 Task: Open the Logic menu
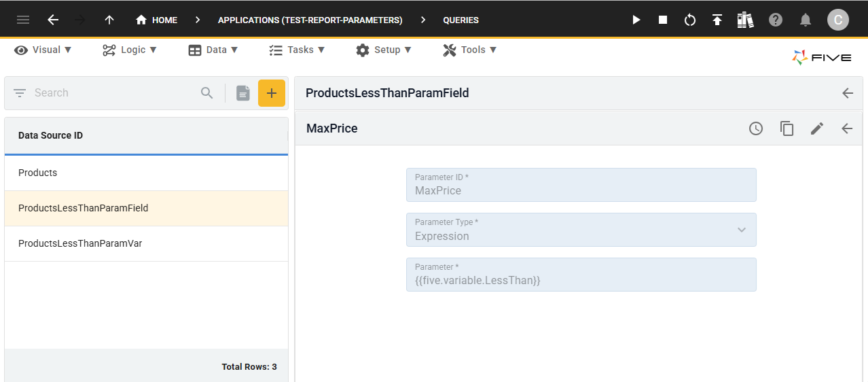click(x=130, y=50)
